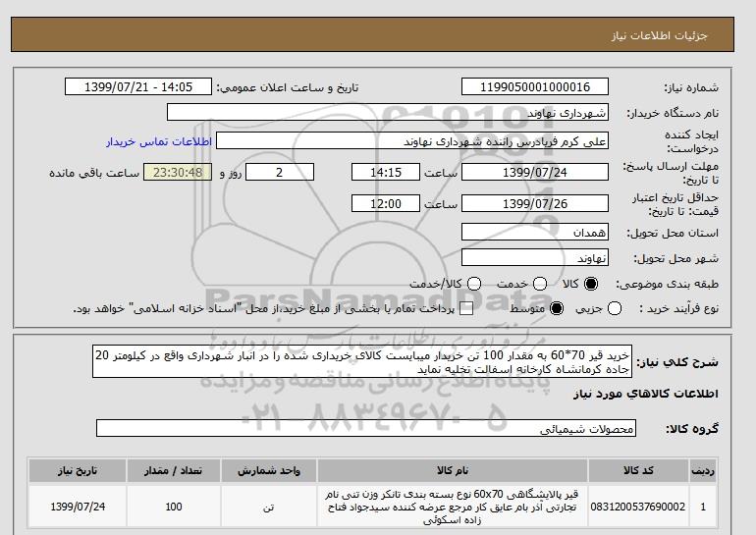Viewport: 756px width, 535px height.
Task: Click the نام کالا column header
Action: [x=453, y=470]
